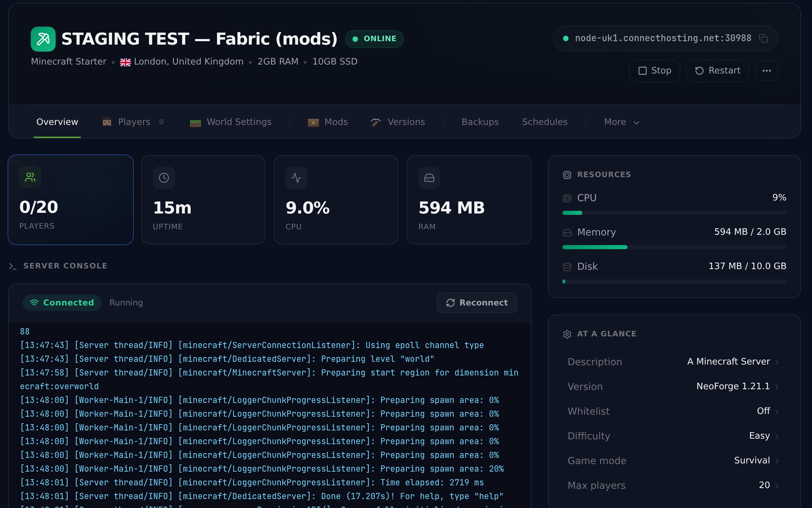The width and height of the screenshot is (812, 508).
Task: Select the 594 MB RAM stat card
Action: coord(469,200)
